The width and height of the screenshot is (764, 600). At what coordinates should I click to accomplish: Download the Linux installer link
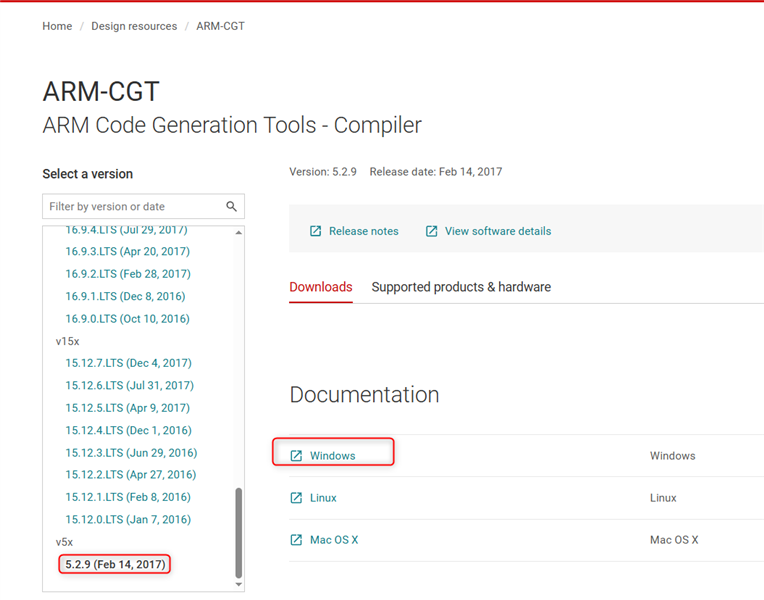coord(323,498)
